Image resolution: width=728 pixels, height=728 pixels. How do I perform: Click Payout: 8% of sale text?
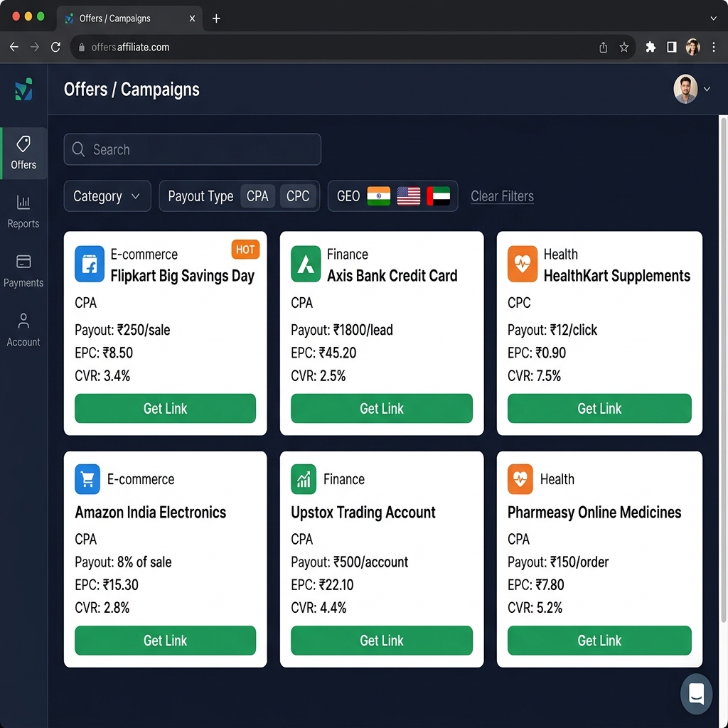point(123,562)
